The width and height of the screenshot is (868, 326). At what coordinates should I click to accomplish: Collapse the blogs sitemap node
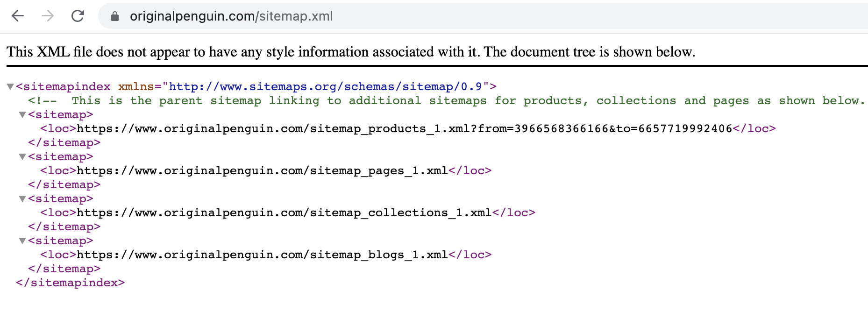(x=22, y=241)
